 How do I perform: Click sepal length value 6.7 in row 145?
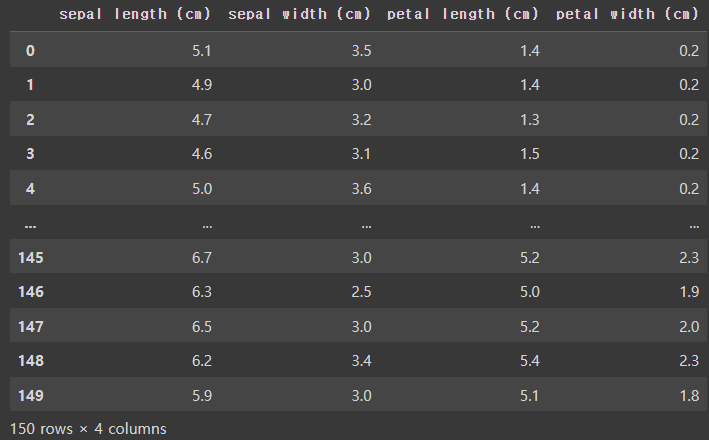click(202, 258)
